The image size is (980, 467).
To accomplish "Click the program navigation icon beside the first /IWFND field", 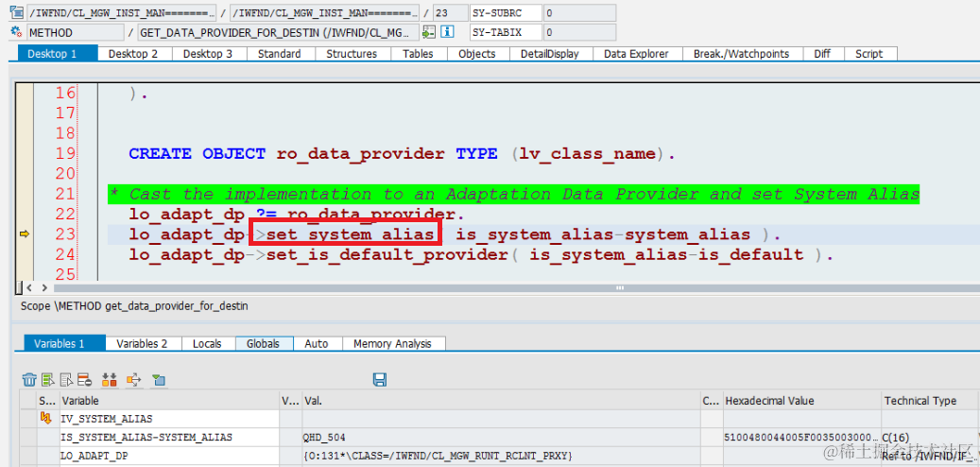I will click(x=17, y=12).
